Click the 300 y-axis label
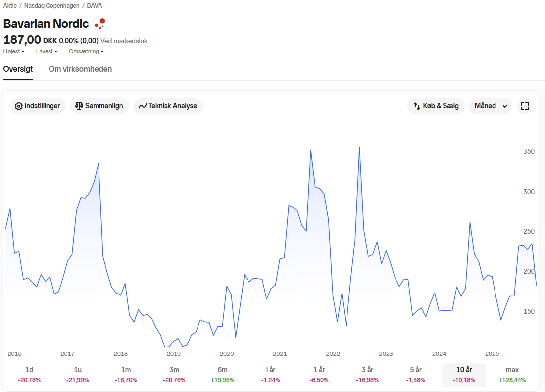This screenshot has height=392, width=545. pos(529,192)
